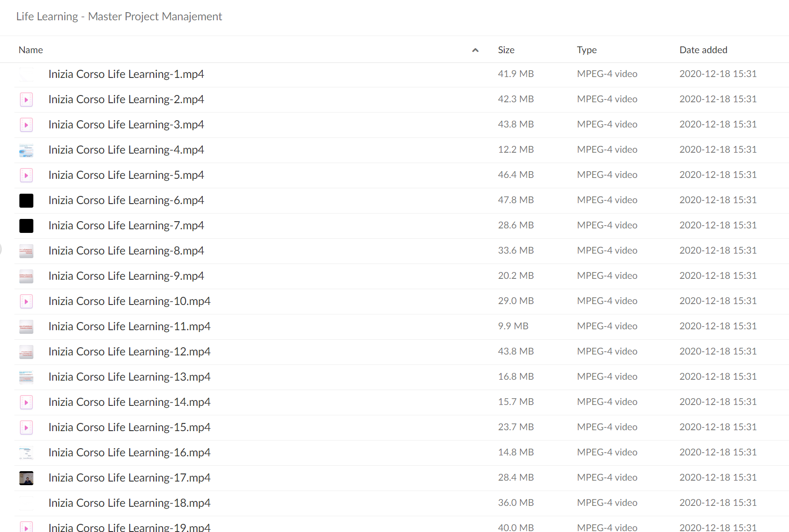Click the 15.7 MB size value
The width and height of the screenshot is (789, 532).
(x=515, y=402)
